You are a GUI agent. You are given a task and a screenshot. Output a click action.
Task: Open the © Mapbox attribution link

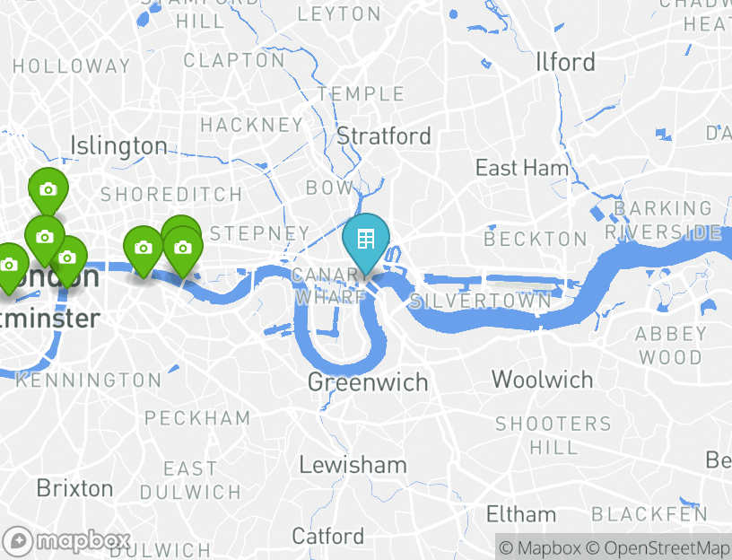click(540, 547)
